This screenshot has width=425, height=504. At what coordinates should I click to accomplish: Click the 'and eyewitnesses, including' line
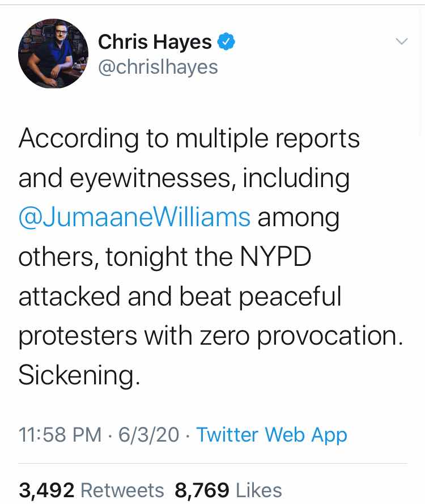(184, 179)
